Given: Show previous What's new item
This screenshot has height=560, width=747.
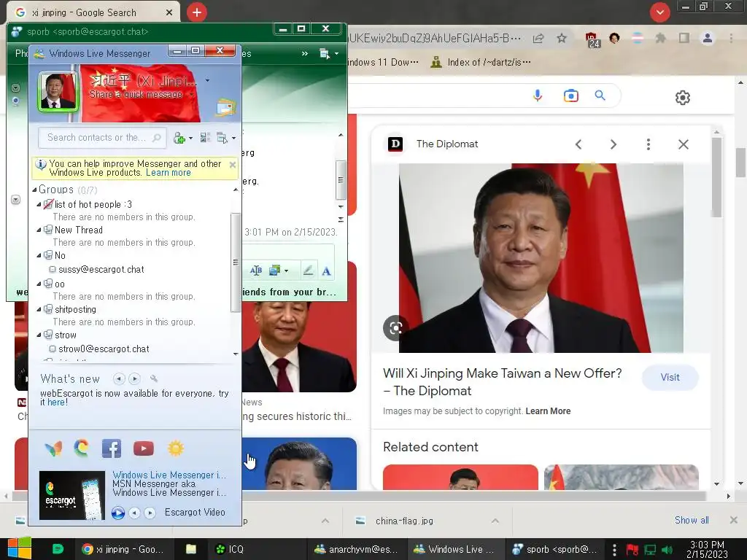Looking at the screenshot, I should pos(119,378).
